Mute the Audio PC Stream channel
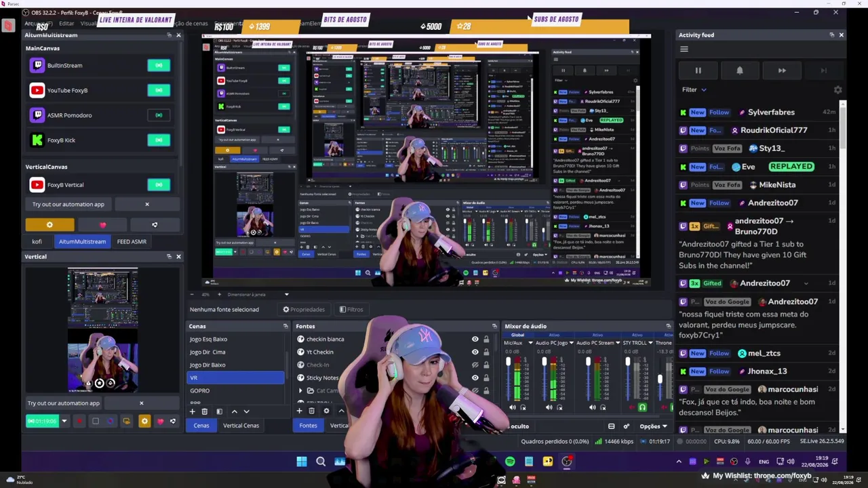 coord(592,407)
